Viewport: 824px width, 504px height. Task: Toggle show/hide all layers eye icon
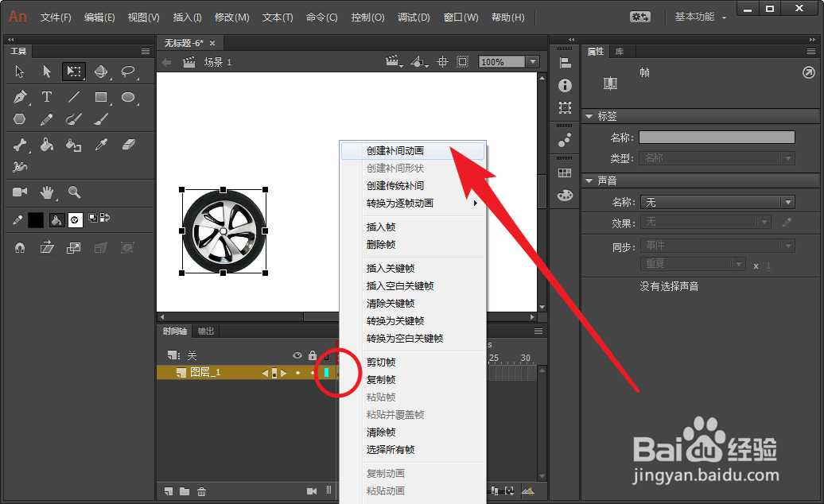coord(297,355)
